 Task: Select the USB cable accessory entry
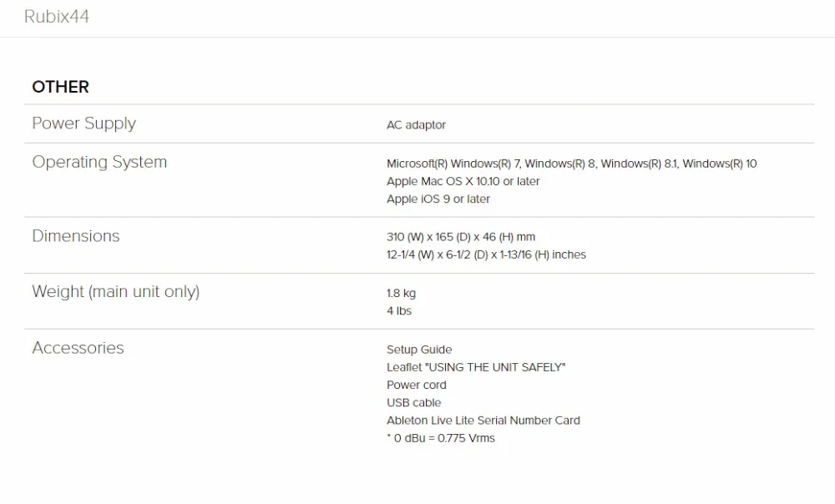coord(414,403)
